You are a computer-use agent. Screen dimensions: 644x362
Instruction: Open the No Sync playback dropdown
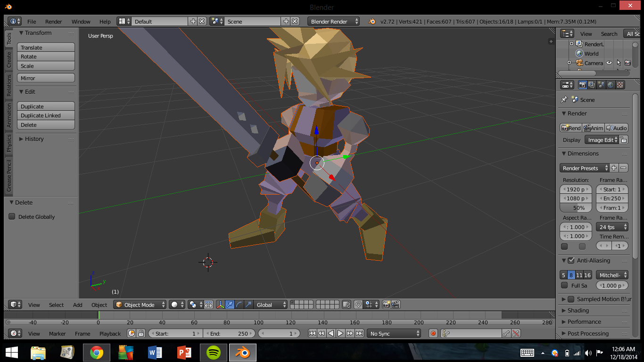click(394, 333)
